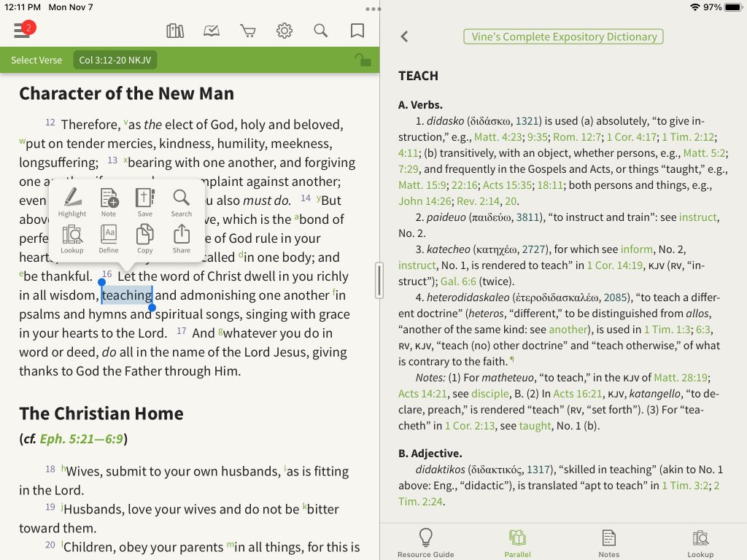Image resolution: width=747 pixels, height=560 pixels.
Task: Open the Rev. 2:14 reference link
Action: coord(477,201)
